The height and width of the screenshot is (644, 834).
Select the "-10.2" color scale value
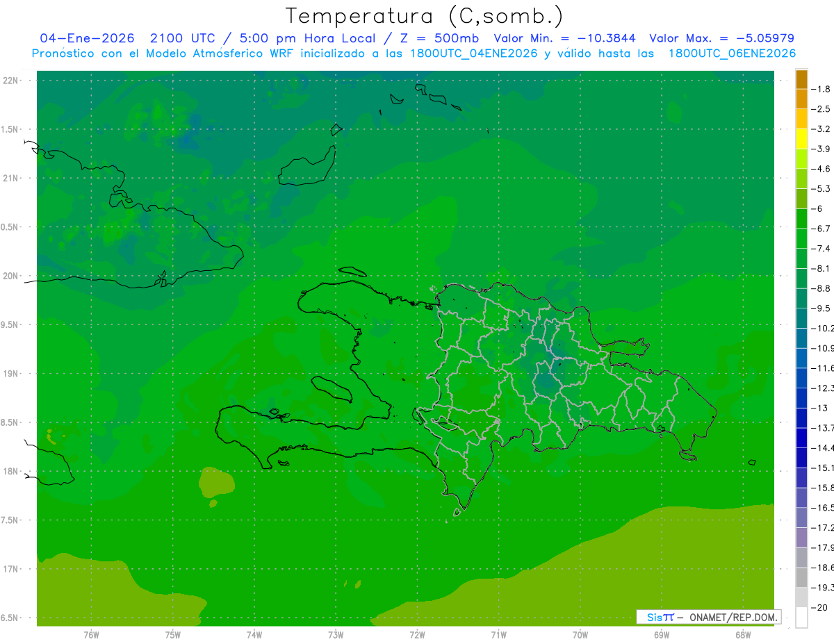[x=822, y=328]
